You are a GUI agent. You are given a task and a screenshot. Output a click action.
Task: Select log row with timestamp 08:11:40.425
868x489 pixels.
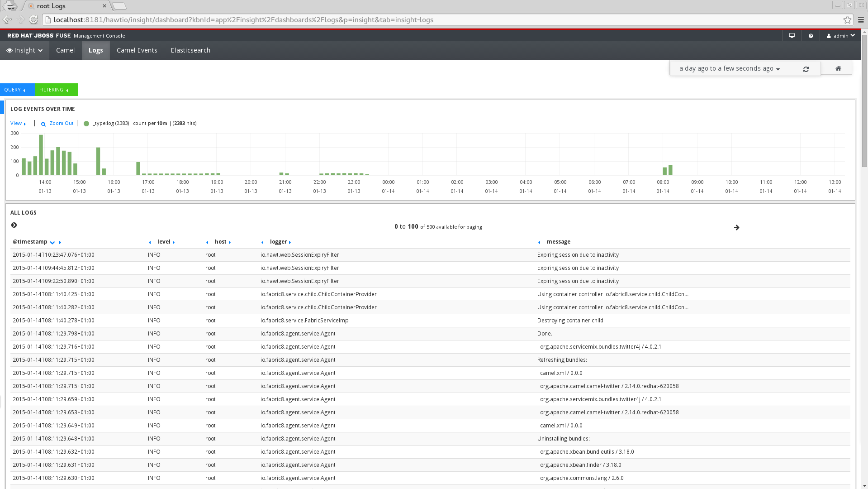[430, 294]
